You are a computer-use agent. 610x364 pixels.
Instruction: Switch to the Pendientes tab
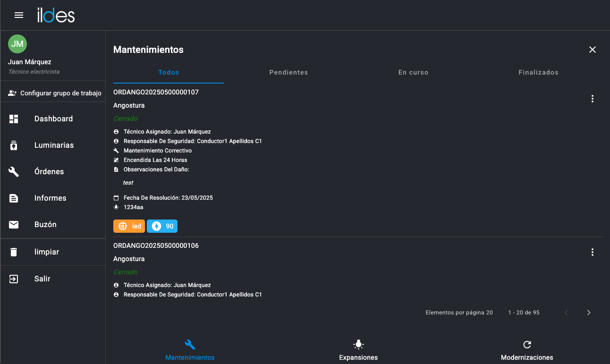click(288, 73)
